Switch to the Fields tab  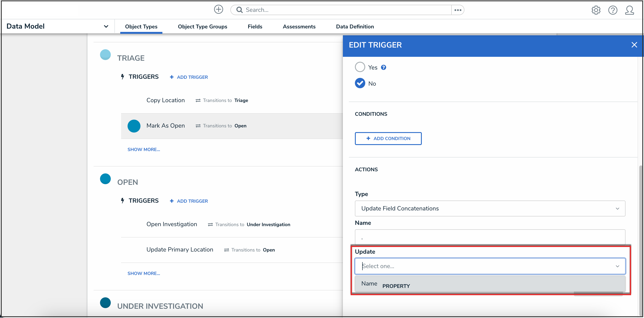[255, 26]
